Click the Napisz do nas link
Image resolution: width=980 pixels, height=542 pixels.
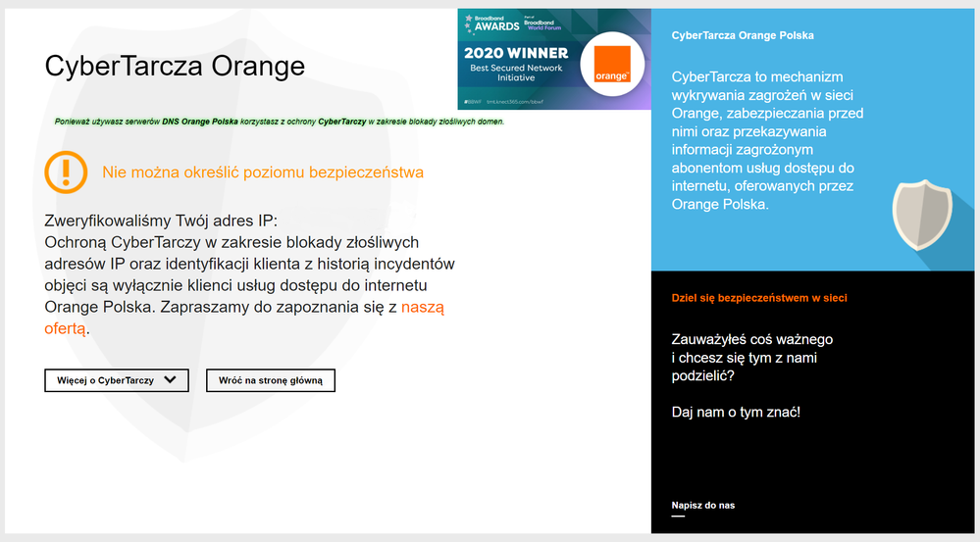click(x=703, y=505)
